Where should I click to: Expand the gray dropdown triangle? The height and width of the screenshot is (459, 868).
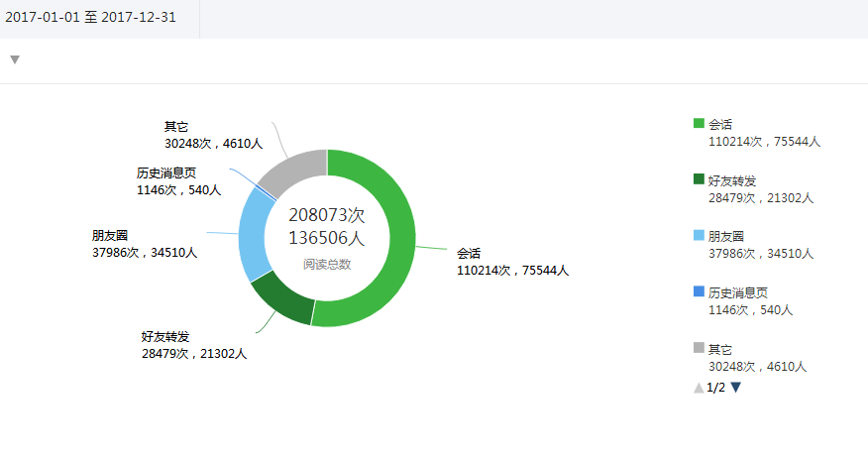pos(15,59)
